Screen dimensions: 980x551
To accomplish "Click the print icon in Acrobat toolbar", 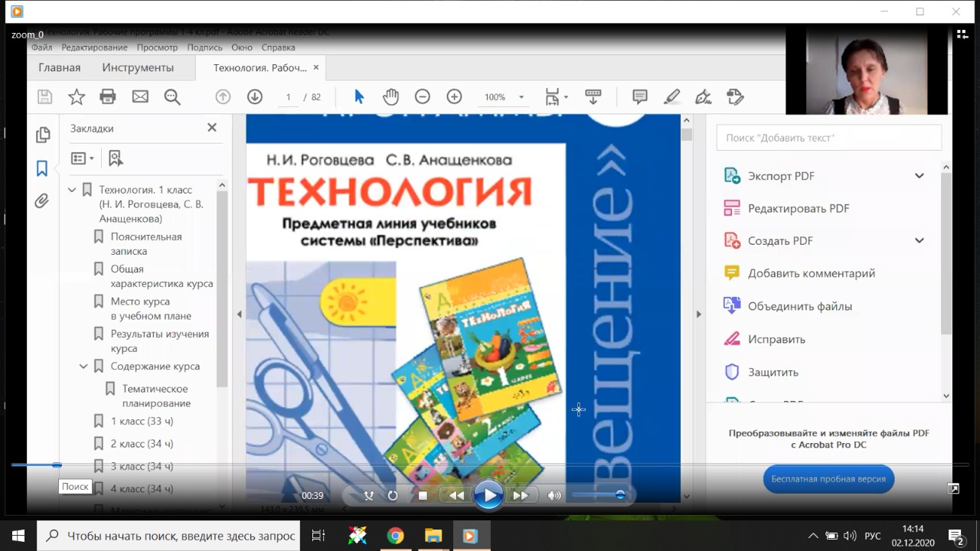I will pyautogui.click(x=108, y=97).
